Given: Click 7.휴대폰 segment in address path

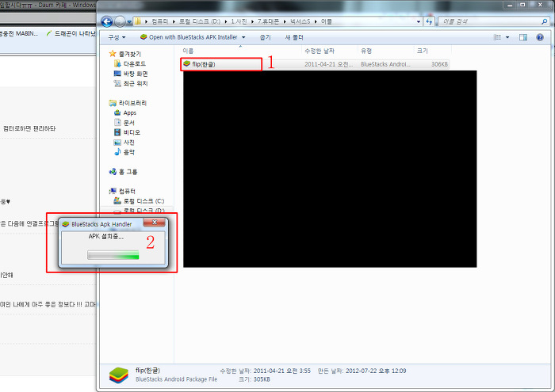Looking at the screenshot, I should [x=268, y=21].
